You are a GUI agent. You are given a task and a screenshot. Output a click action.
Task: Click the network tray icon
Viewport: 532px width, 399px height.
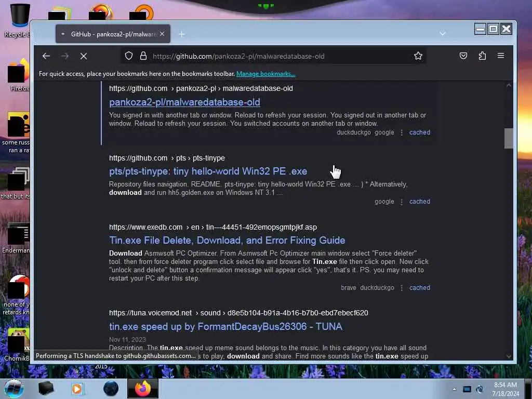[x=467, y=389]
